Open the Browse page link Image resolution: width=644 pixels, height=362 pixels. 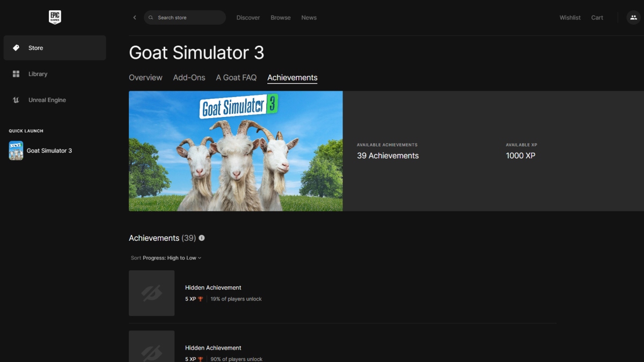click(280, 18)
